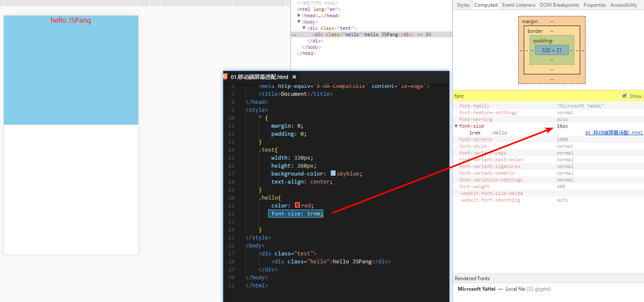Click the .hello{ selector line in editor
Screen dimensions: 644x302
click(269, 197)
